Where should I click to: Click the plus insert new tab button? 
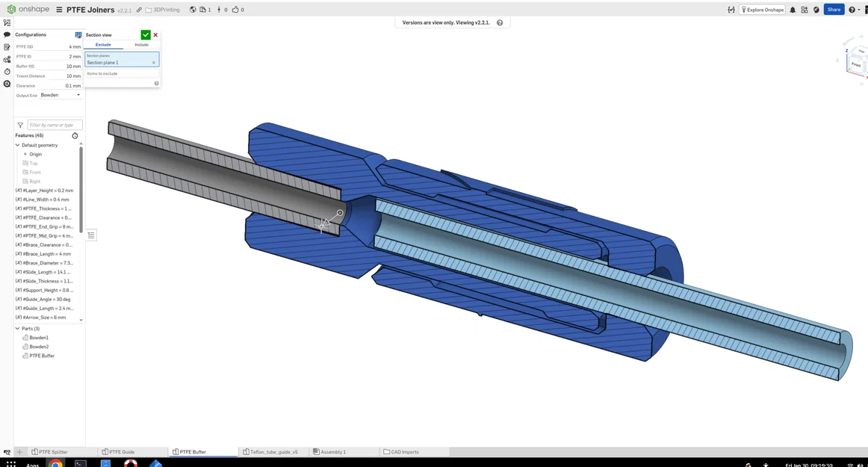point(19,452)
